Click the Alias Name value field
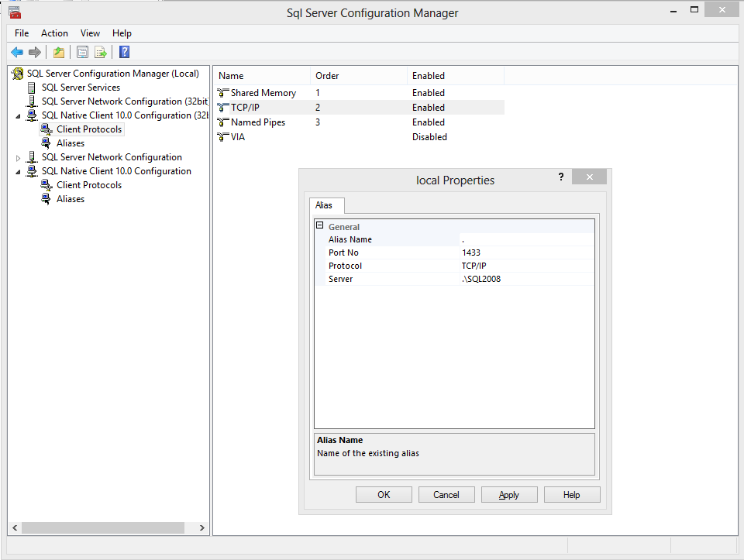The height and width of the screenshot is (560, 744). pos(526,239)
